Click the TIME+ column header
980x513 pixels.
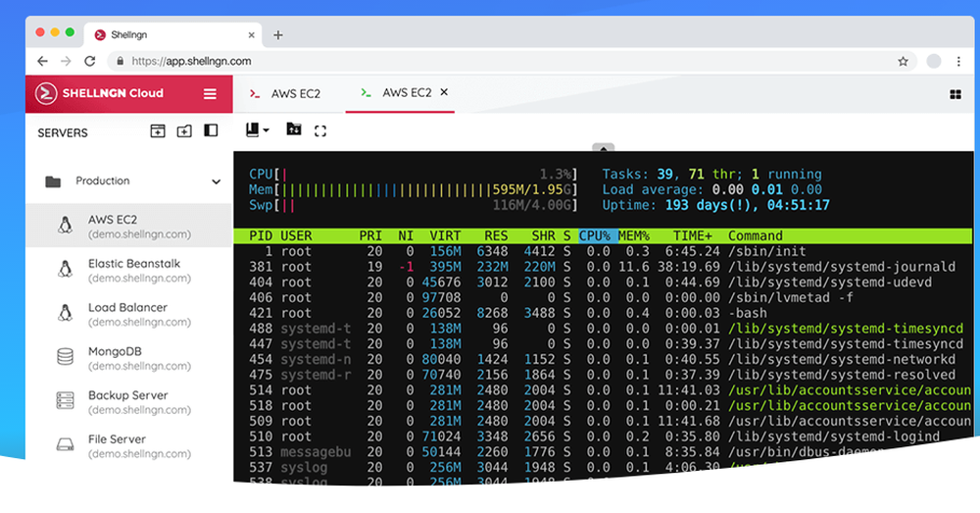click(693, 235)
